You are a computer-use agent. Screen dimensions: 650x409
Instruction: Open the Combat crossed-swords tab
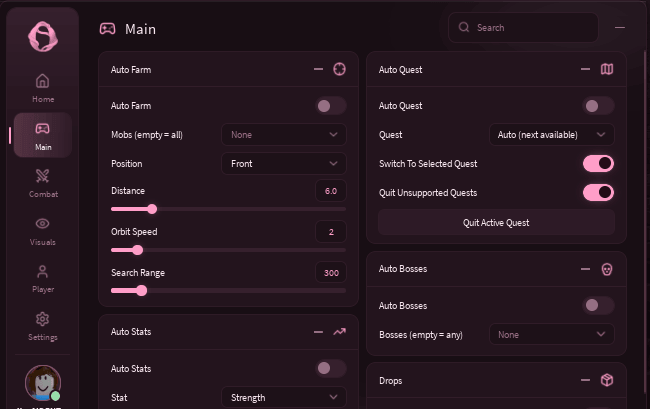[x=43, y=183]
